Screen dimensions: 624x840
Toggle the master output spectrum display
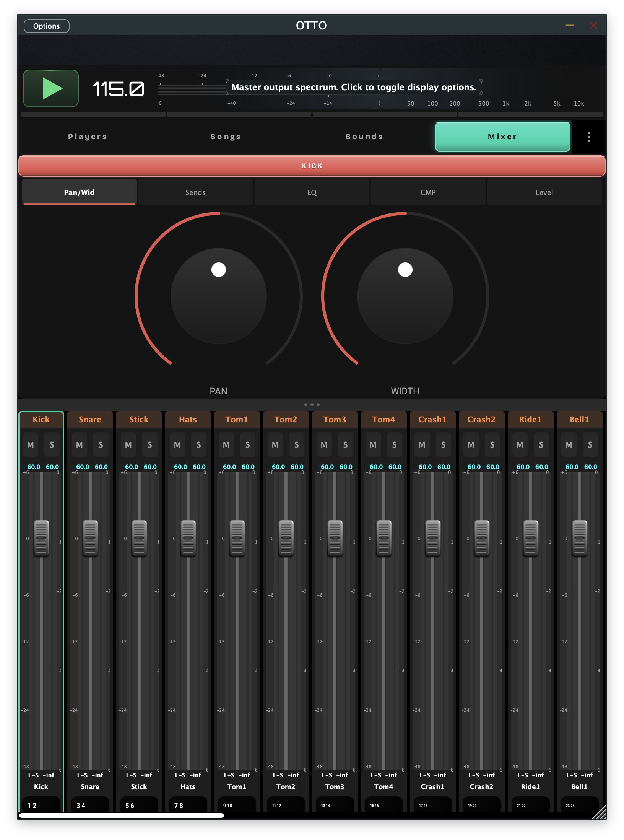(x=491, y=88)
